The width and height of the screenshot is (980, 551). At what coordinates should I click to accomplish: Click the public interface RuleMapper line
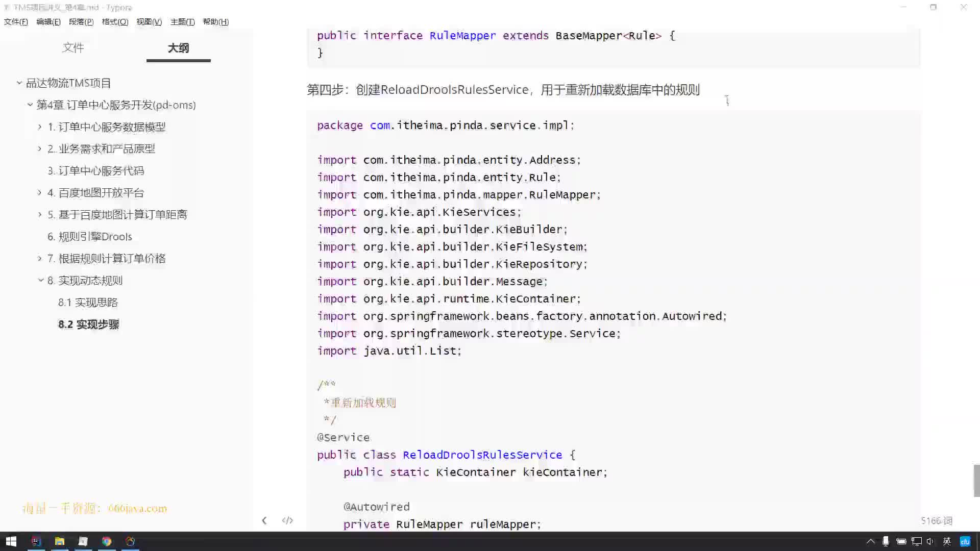(496, 36)
